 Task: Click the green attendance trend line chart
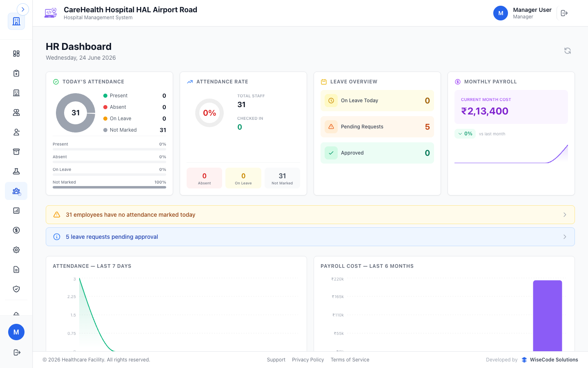pos(98,315)
